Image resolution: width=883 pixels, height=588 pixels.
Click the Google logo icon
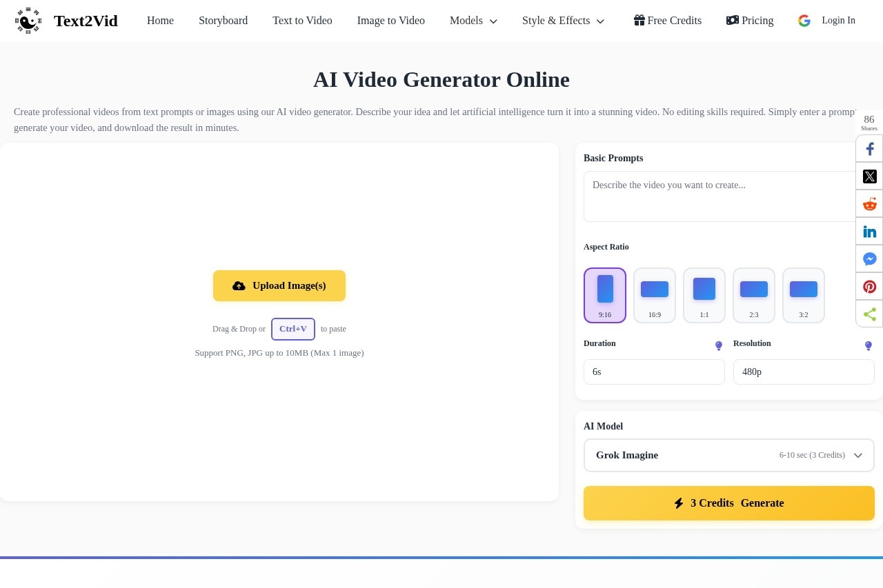click(804, 21)
